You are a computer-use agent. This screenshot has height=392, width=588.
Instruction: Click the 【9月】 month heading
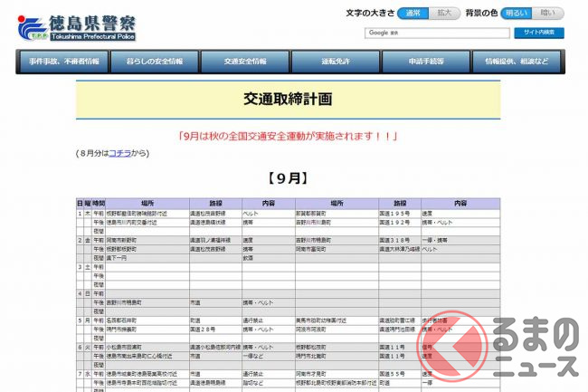pyautogui.click(x=288, y=177)
